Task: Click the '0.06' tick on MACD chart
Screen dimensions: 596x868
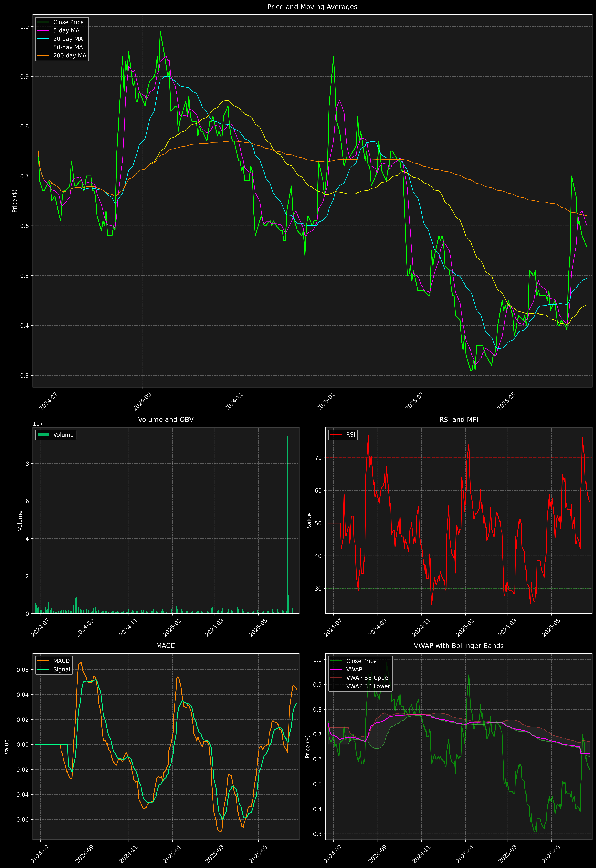Action: tap(23, 670)
